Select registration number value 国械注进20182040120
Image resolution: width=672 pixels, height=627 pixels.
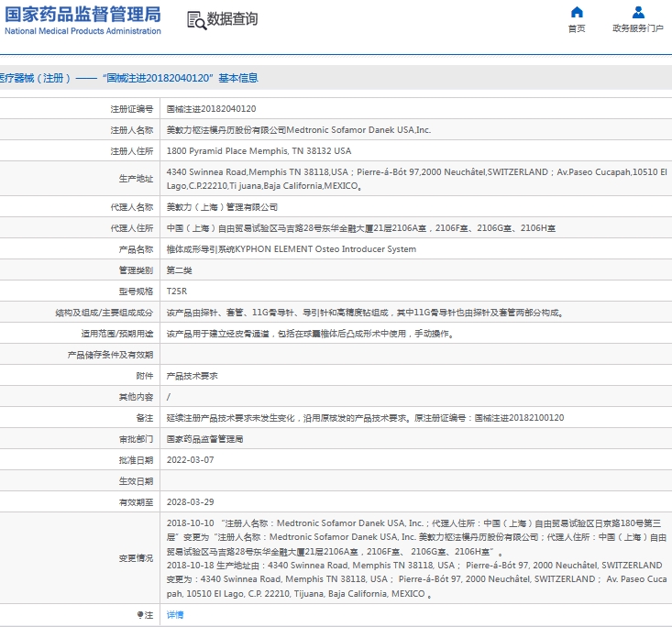click(x=211, y=109)
